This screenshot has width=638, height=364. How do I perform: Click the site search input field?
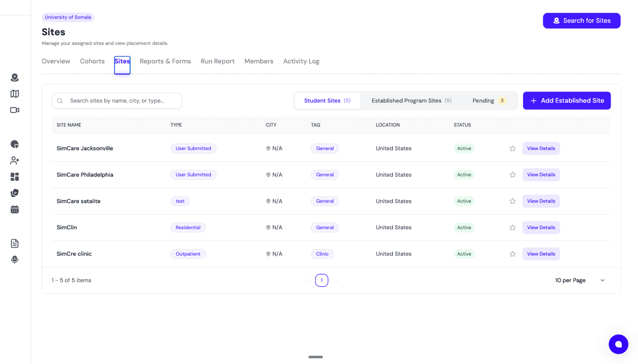click(x=117, y=100)
